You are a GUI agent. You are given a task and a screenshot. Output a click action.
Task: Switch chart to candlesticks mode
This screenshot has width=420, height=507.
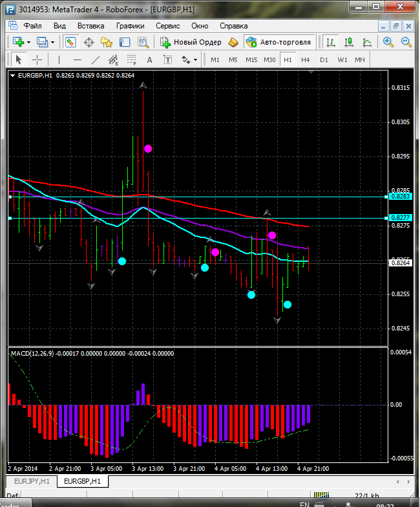click(x=349, y=42)
